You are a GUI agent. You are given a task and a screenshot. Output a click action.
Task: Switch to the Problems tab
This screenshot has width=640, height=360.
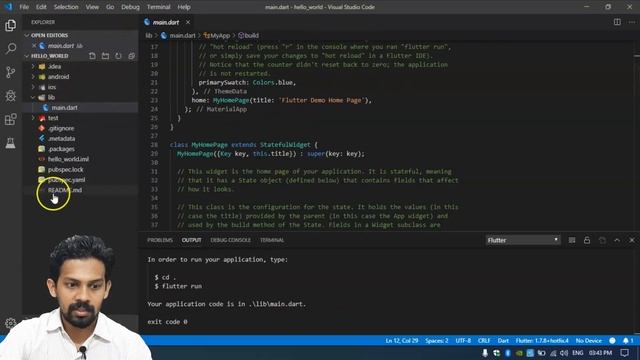[x=160, y=240]
